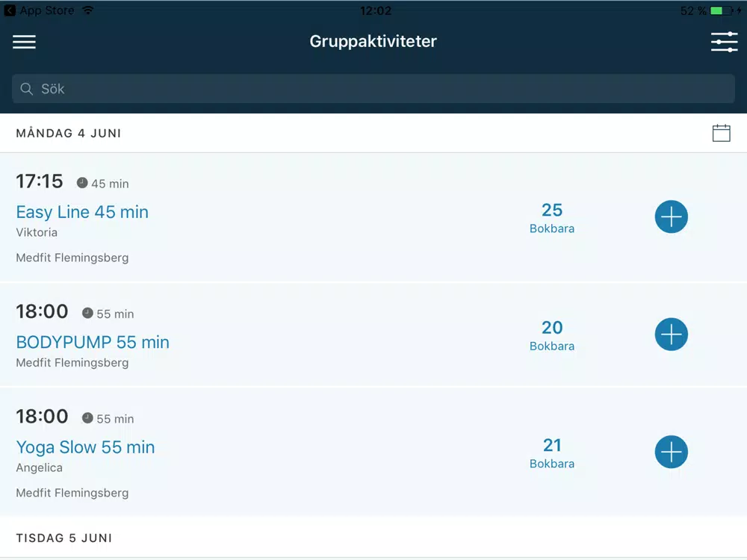Tap the battery indicator in status bar
The height and width of the screenshot is (560, 747).
click(x=722, y=10)
